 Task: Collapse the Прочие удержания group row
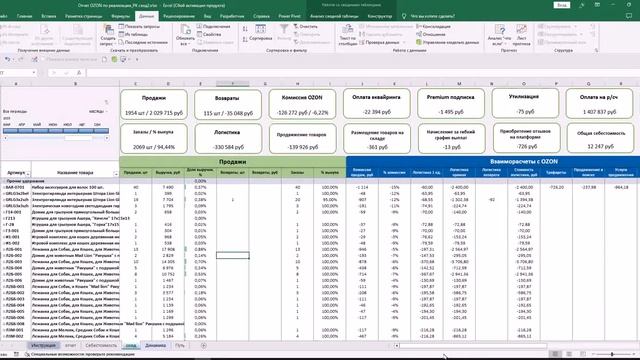coord(4,181)
